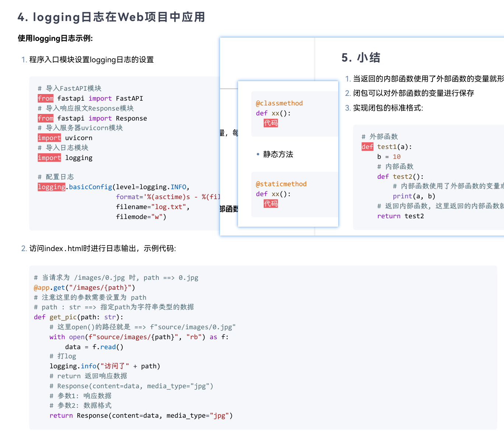Click the highlighted 'from' keyword importing FastAPI
This screenshot has width=504, height=431.
45,98
